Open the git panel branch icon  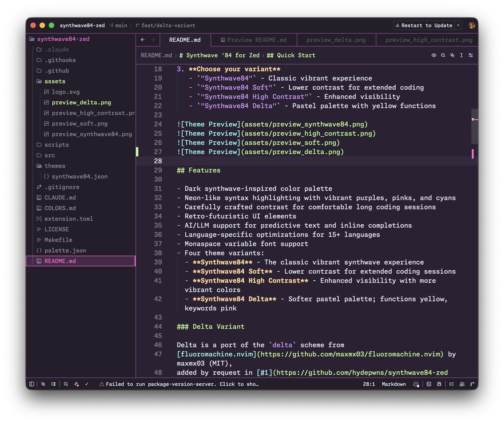tap(472, 384)
